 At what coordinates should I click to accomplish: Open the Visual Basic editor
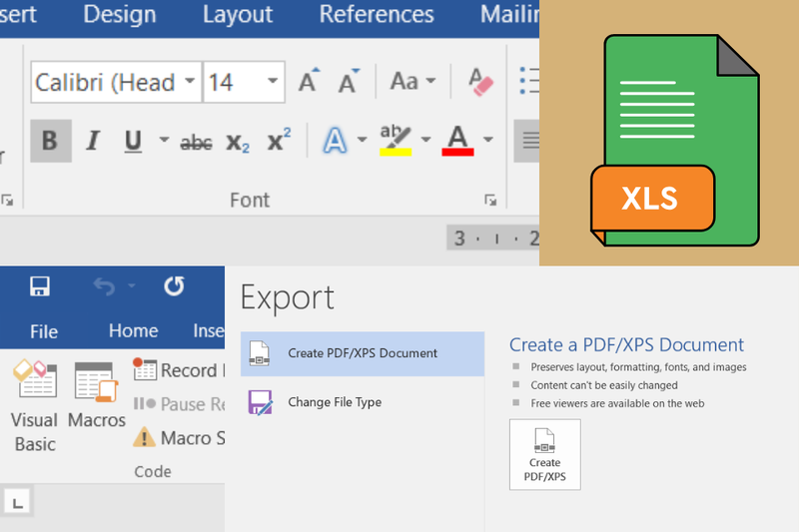pyautogui.click(x=35, y=406)
